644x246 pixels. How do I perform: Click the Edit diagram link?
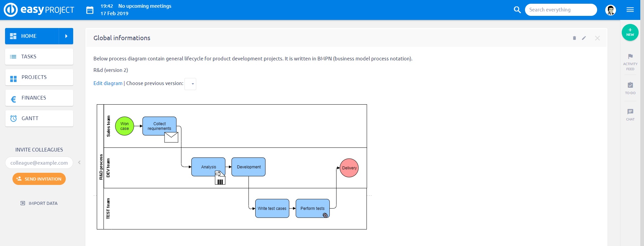tap(108, 83)
